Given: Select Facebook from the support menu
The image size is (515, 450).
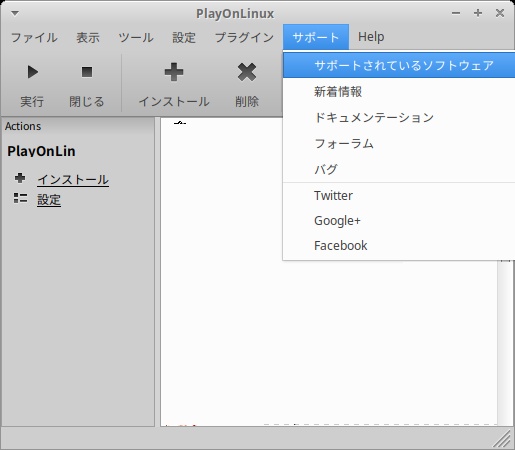Looking at the screenshot, I should 399,245.
